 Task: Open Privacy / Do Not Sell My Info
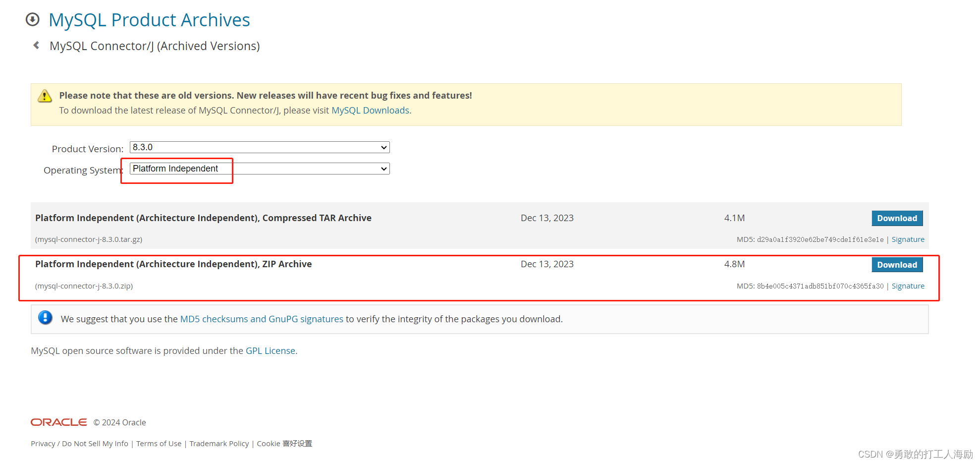coord(79,444)
